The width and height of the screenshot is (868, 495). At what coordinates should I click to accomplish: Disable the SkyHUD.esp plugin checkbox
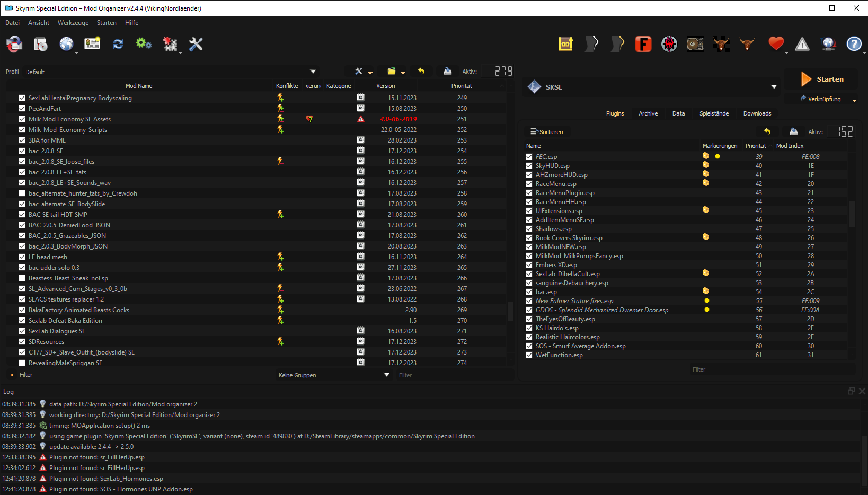click(529, 165)
